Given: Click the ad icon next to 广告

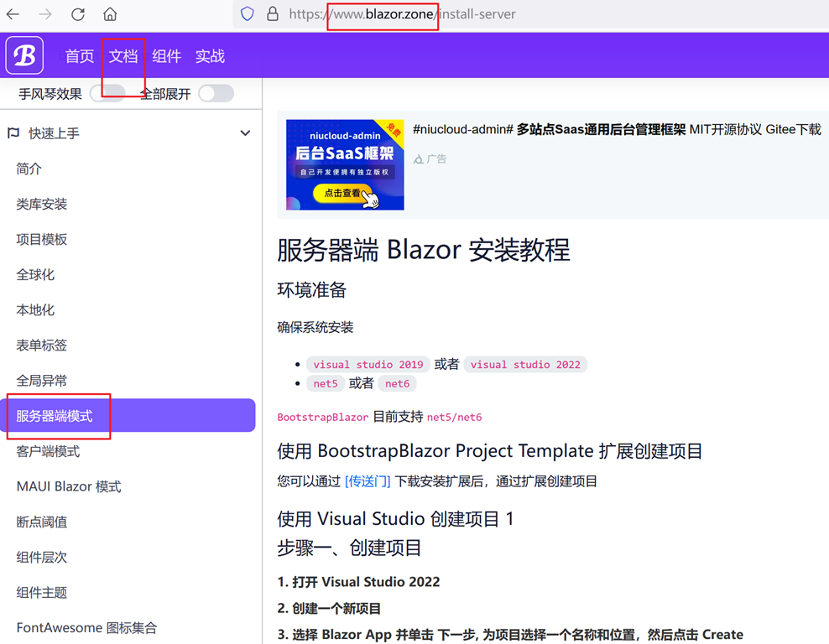Looking at the screenshot, I should [418, 159].
